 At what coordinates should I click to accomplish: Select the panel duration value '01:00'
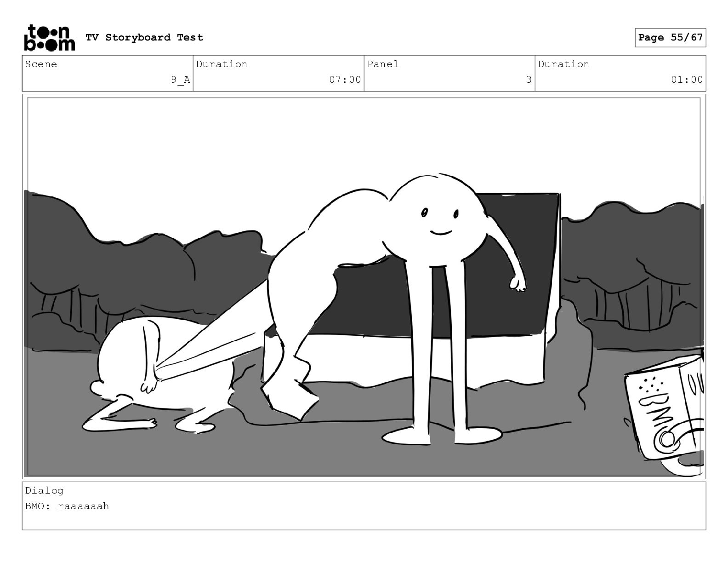[x=687, y=80]
